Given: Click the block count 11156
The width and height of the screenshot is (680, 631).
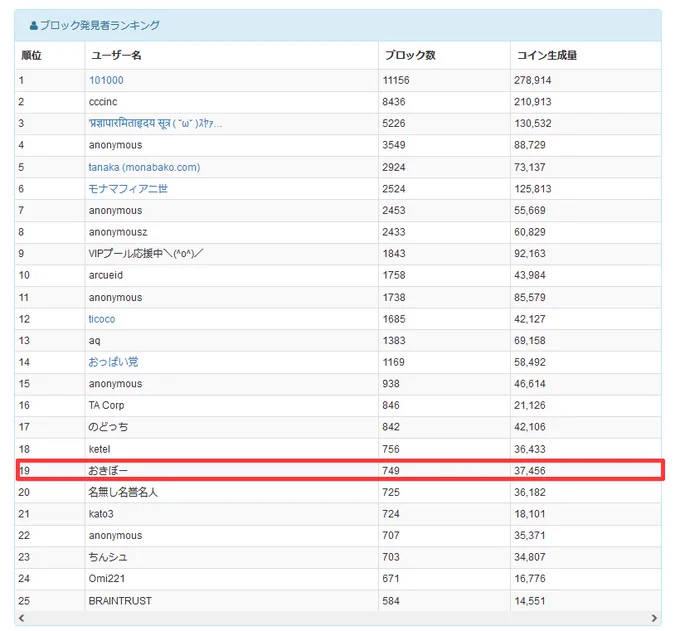Looking at the screenshot, I should pos(396,80).
